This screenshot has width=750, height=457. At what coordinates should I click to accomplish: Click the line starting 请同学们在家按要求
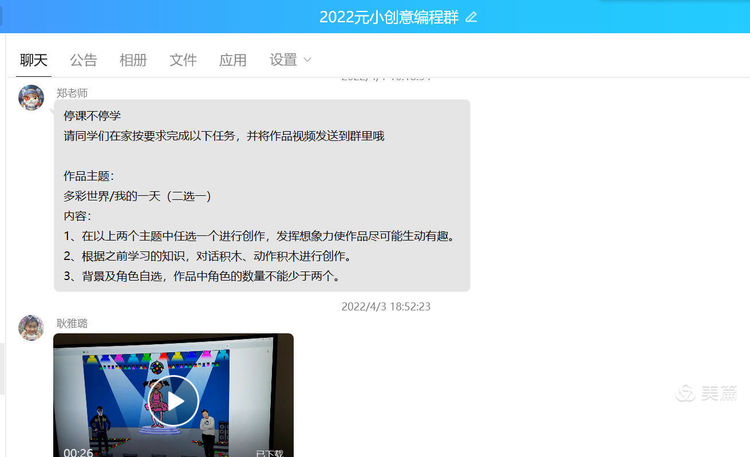224,136
